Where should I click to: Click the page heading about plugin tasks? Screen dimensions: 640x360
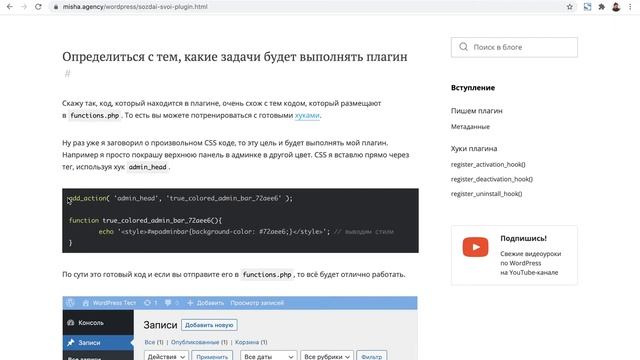click(235, 57)
